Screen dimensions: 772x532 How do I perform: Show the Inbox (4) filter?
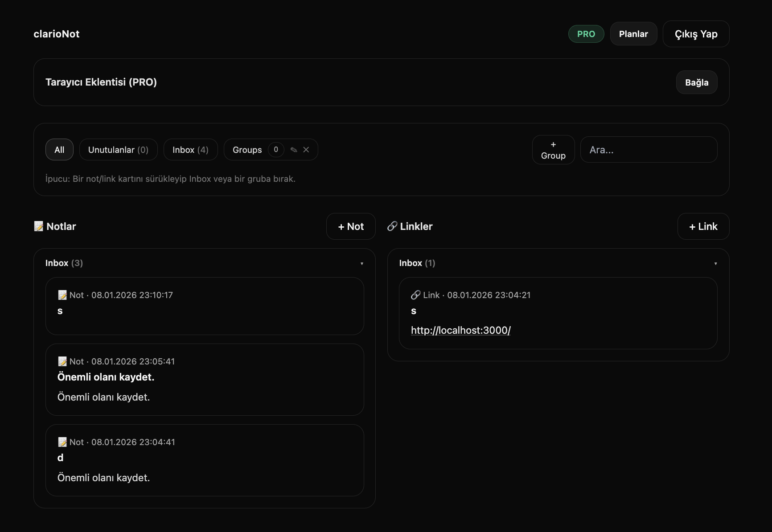[190, 150]
